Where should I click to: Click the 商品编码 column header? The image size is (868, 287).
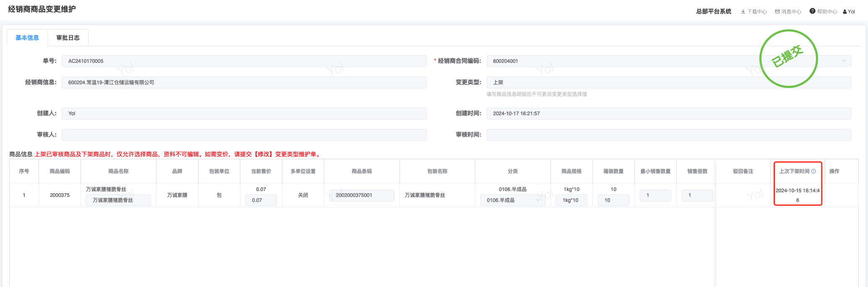pos(60,171)
